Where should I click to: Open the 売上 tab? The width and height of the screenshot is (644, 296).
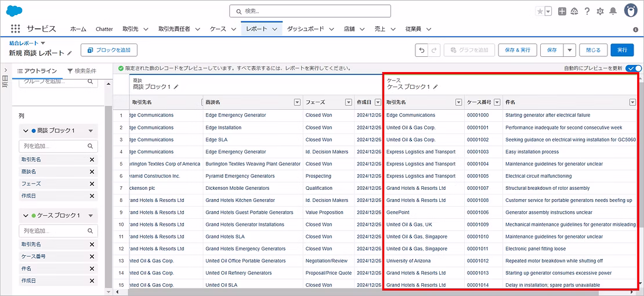[x=379, y=29]
